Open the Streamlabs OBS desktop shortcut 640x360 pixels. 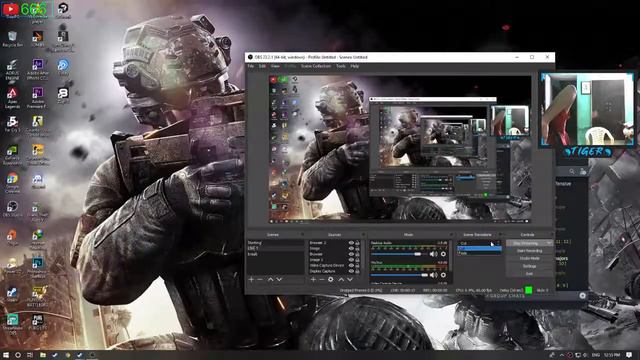point(12,324)
